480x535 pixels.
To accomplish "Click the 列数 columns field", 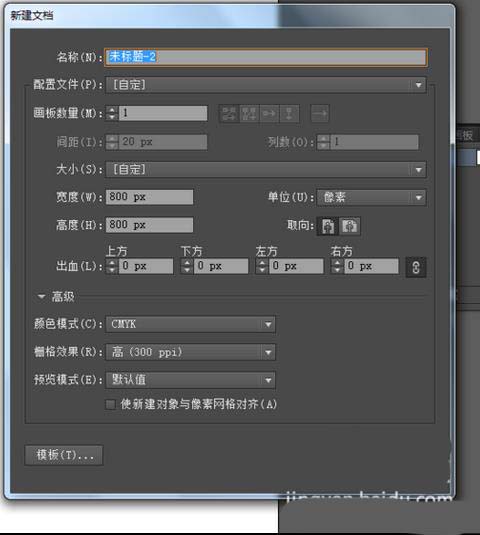I will tap(374, 142).
